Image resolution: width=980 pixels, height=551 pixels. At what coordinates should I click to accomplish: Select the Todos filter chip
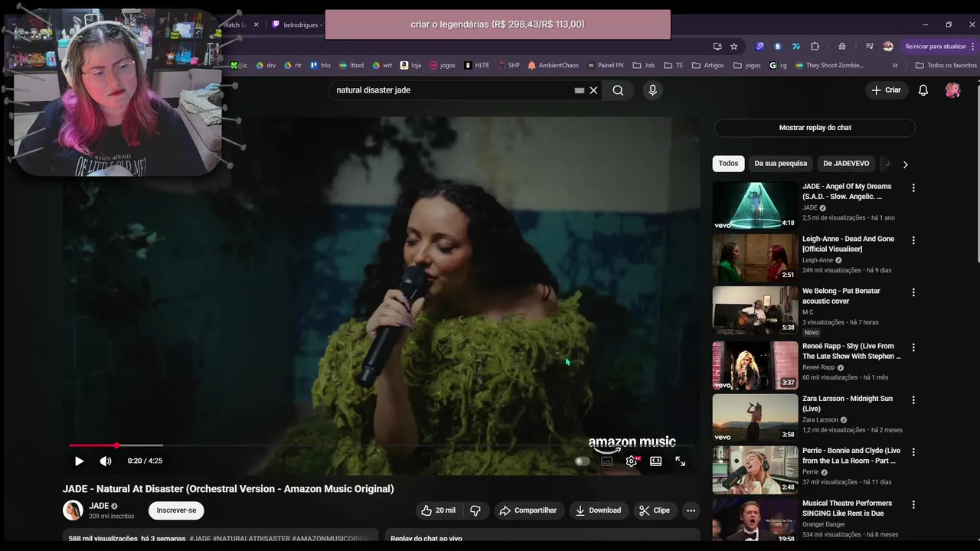coord(728,164)
